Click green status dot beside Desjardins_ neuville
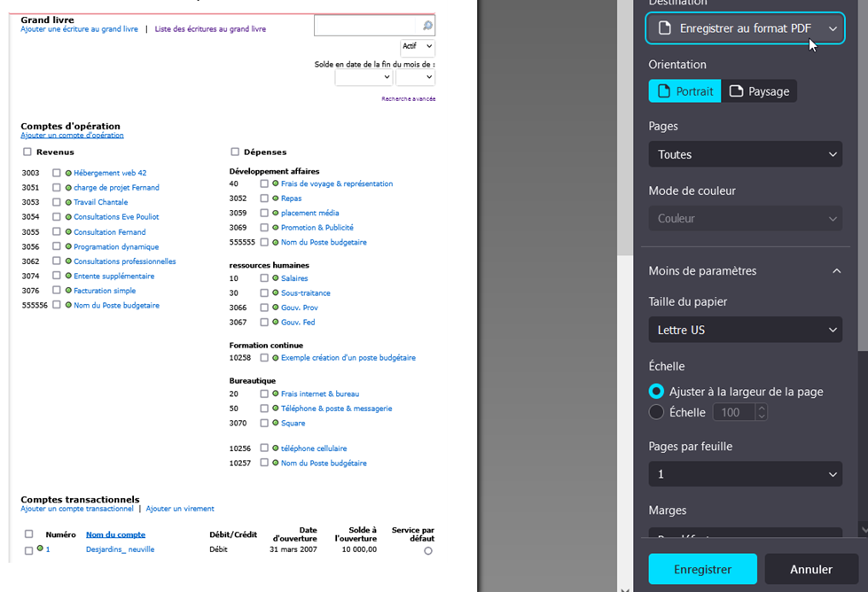868x592 pixels. point(40,549)
